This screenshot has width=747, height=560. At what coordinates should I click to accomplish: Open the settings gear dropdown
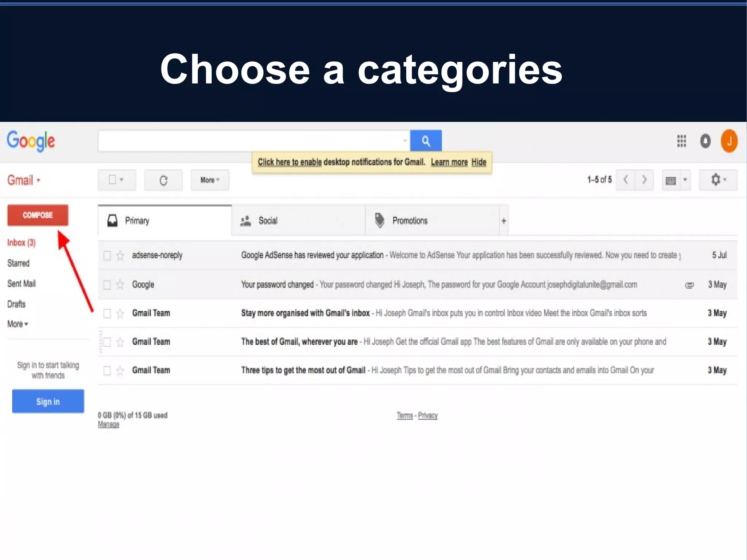[x=718, y=180]
